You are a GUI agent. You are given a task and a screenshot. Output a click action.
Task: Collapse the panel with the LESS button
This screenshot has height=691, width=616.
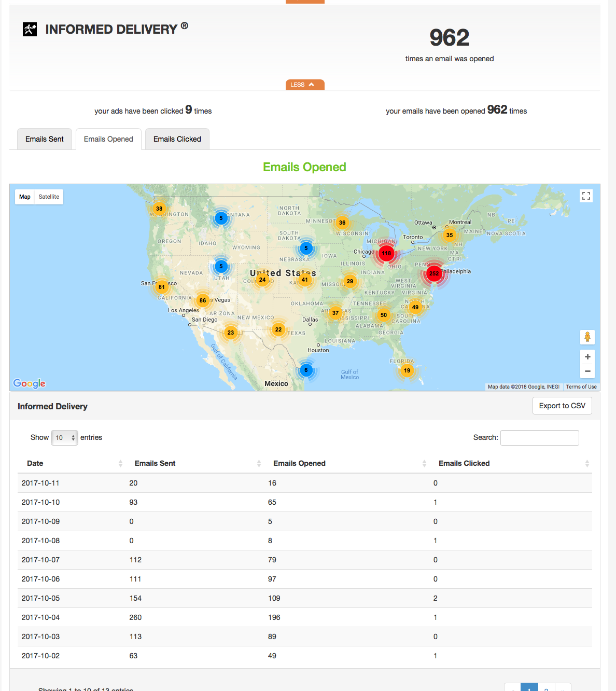pyautogui.click(x=305, y=85)
